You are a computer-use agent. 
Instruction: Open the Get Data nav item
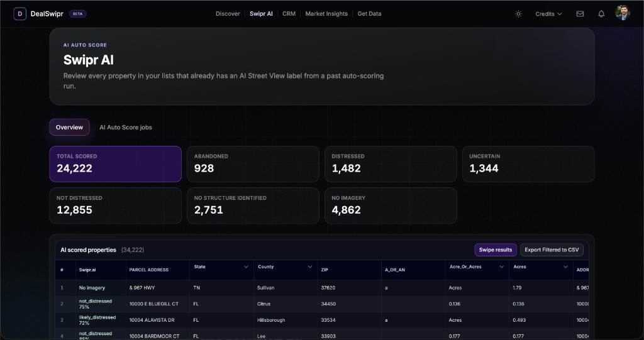(x=369, y=14)
